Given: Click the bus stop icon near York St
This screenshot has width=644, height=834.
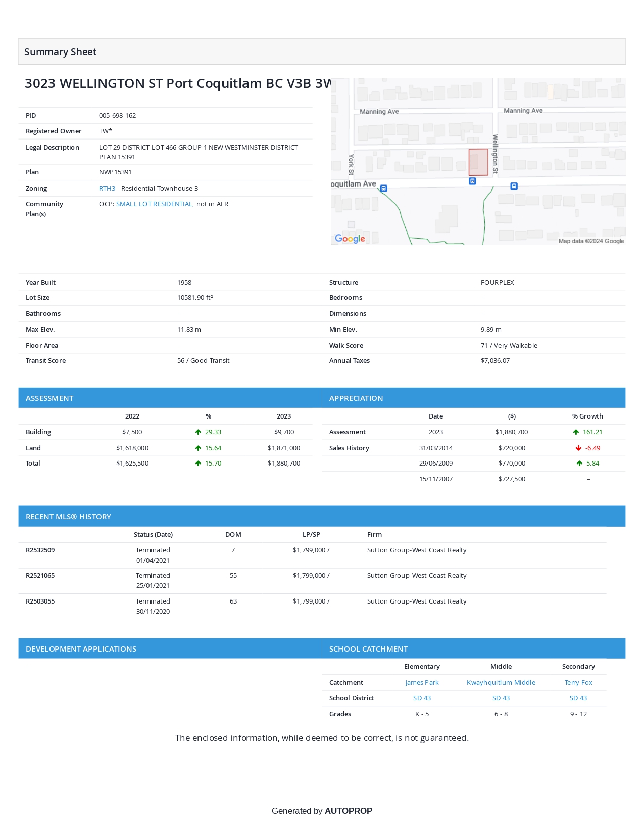Looking at the screenshot, I should click(x=384, y=189).
